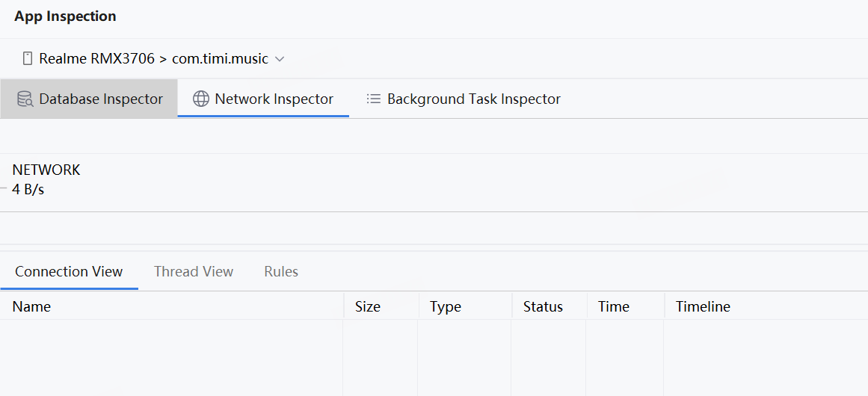
Task: Sort by the Name column header
Action: 31,306
